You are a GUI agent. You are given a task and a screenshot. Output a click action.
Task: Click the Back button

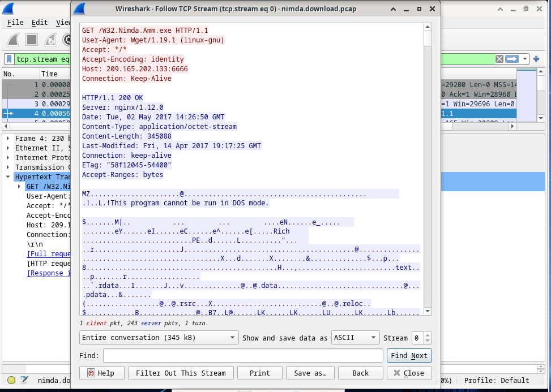click(361, 373)
